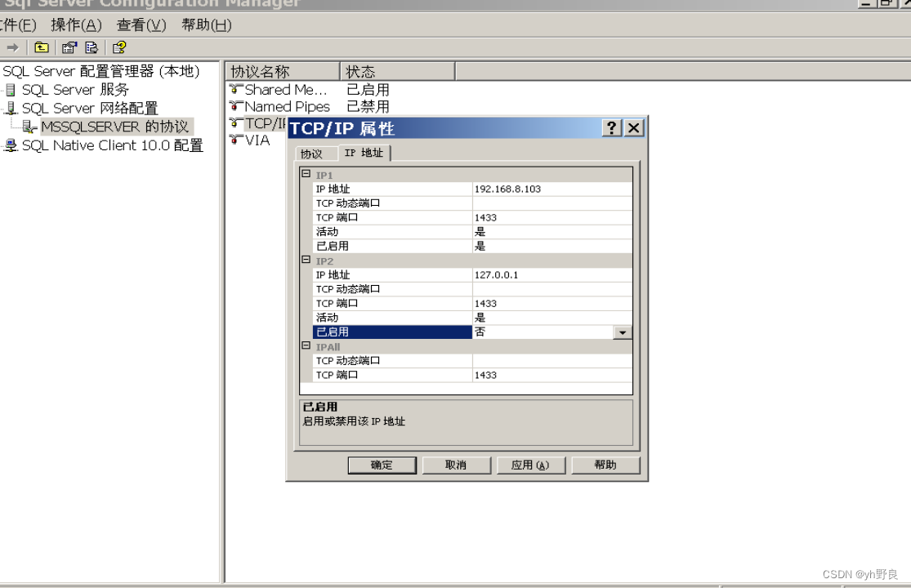Select the SQL Server 服务 tree node

tap(75, 89)
